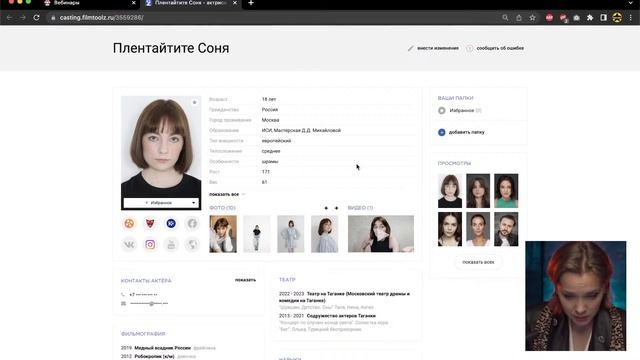Open the VK profile icon
Viewport: 640px width, 360px height.
(x=129, y=244)
